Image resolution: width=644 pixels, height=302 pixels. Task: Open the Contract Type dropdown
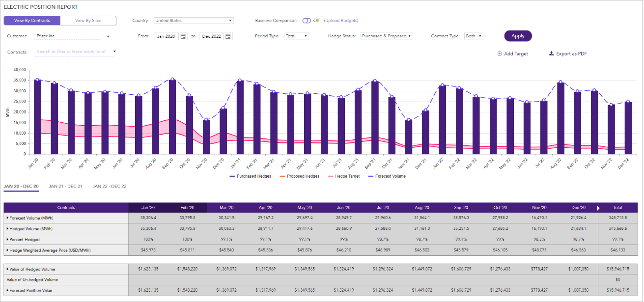tap(474, 36)
